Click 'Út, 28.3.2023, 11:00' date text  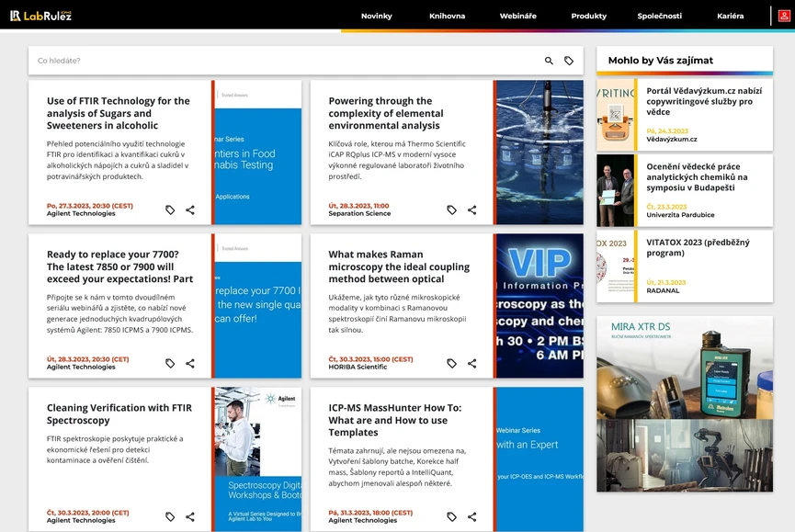click(359, 206)
